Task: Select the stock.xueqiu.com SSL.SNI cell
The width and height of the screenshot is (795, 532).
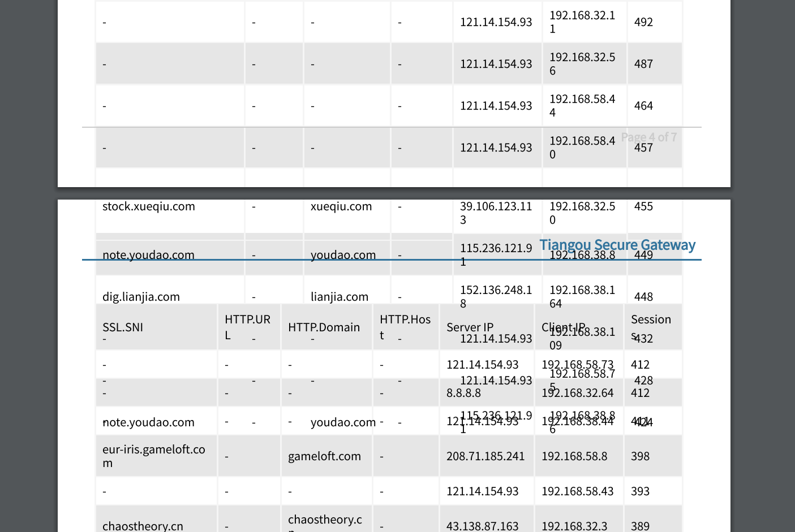Action: [x=148, y=206]
